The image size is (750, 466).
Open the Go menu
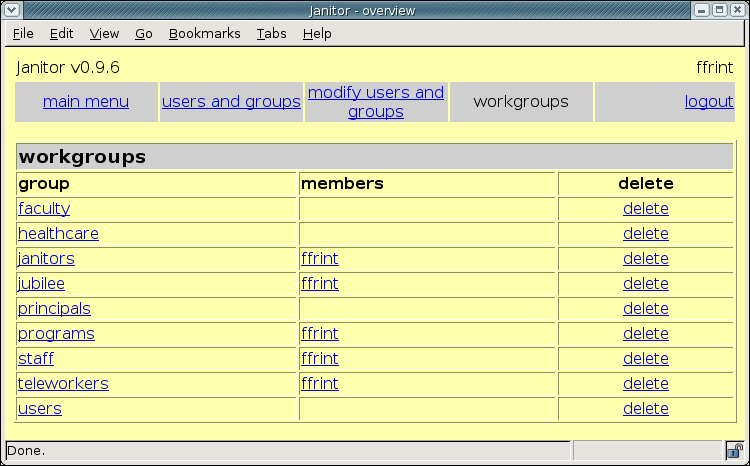(143, 33)
